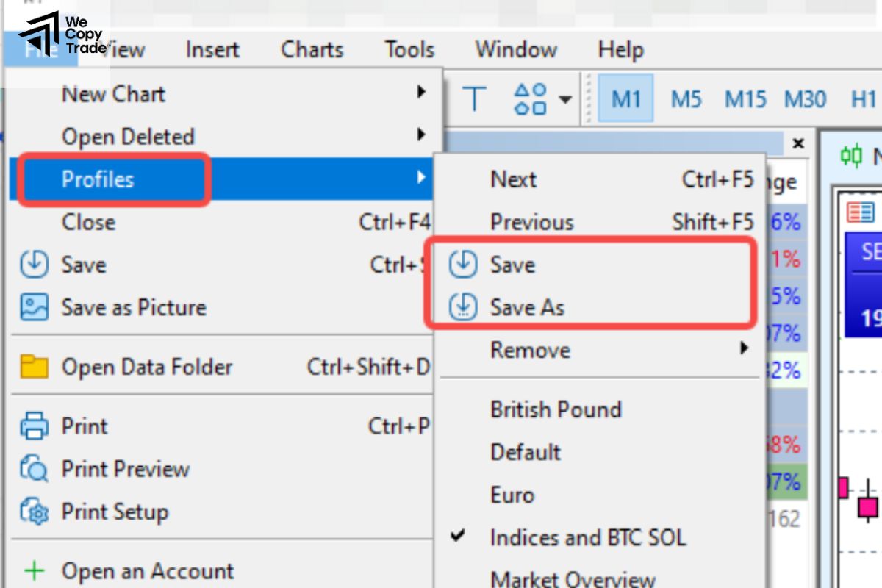This screenshot has height=588, width=882.
Task: Select the British Pound profile
Action: (556, 409)
